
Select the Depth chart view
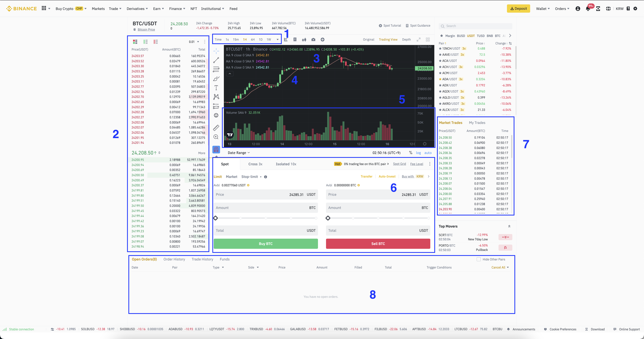[x=406, y=39]
